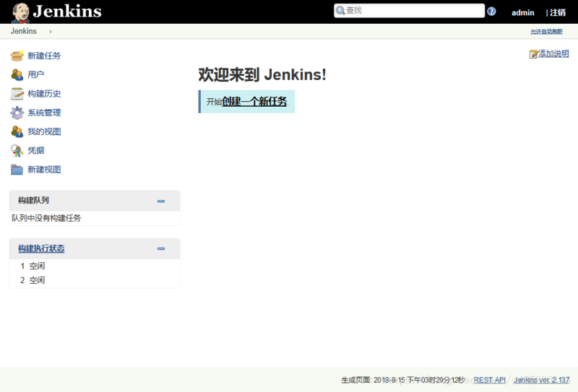Click the 系统管理 gear icon
The image size is (578, 392).
point(17,113)
